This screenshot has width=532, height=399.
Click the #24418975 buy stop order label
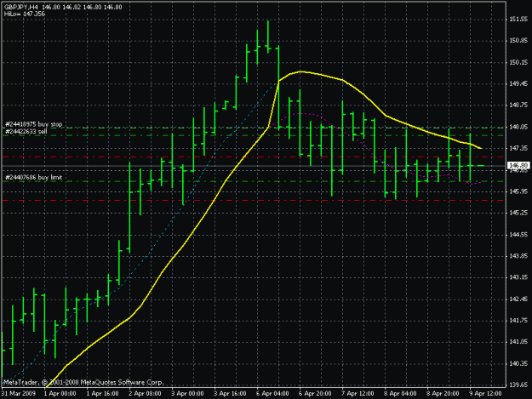33,124
